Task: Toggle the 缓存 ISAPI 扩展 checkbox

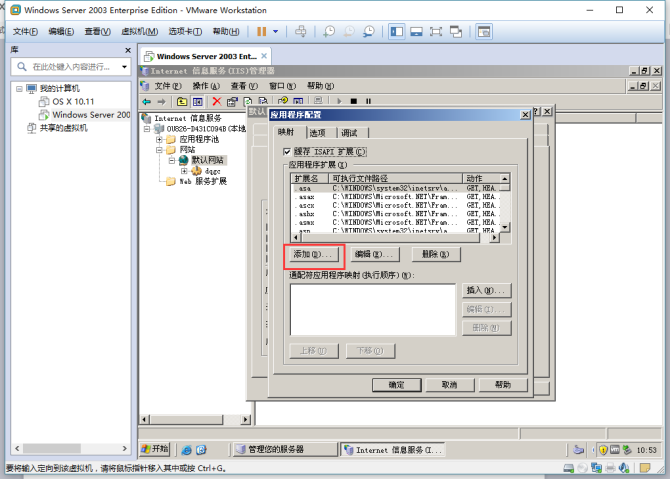Action: 286,151
